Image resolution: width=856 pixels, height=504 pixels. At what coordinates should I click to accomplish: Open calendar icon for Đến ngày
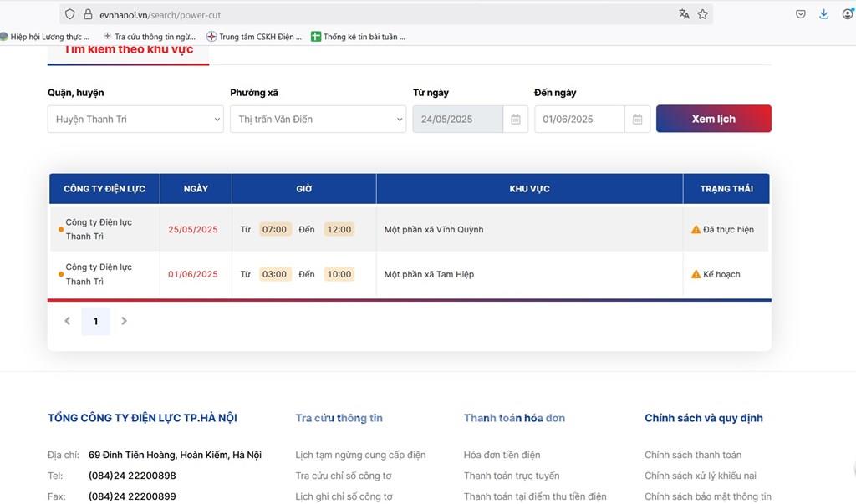637,119
